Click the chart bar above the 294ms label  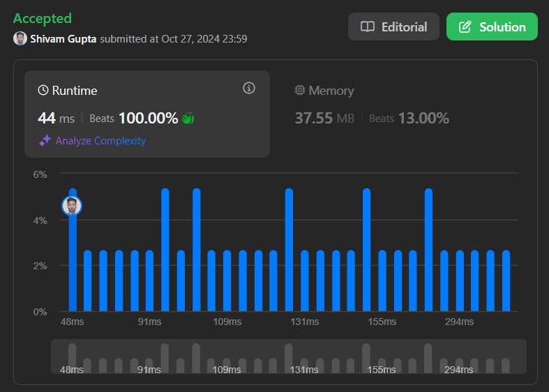coord(460,280)
